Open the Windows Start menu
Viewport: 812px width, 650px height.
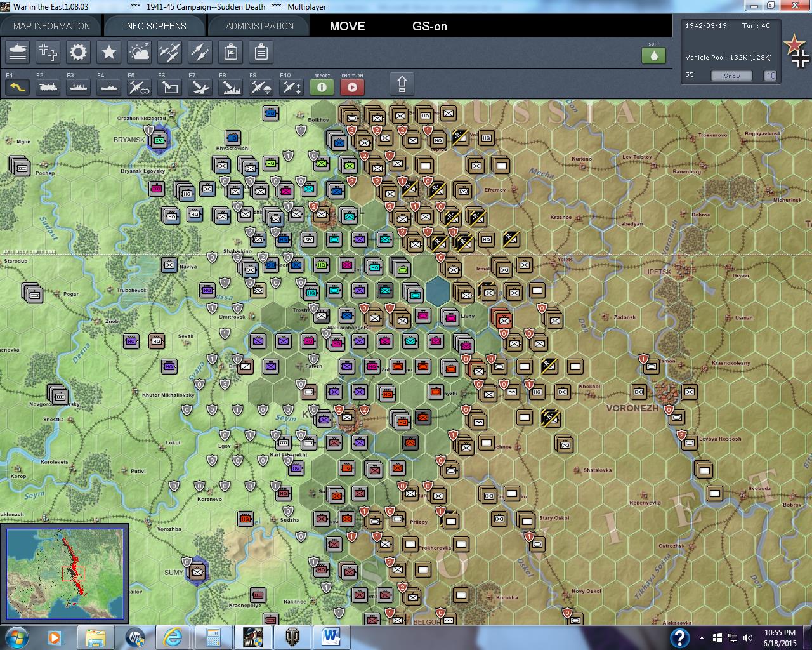pos(15,637)
